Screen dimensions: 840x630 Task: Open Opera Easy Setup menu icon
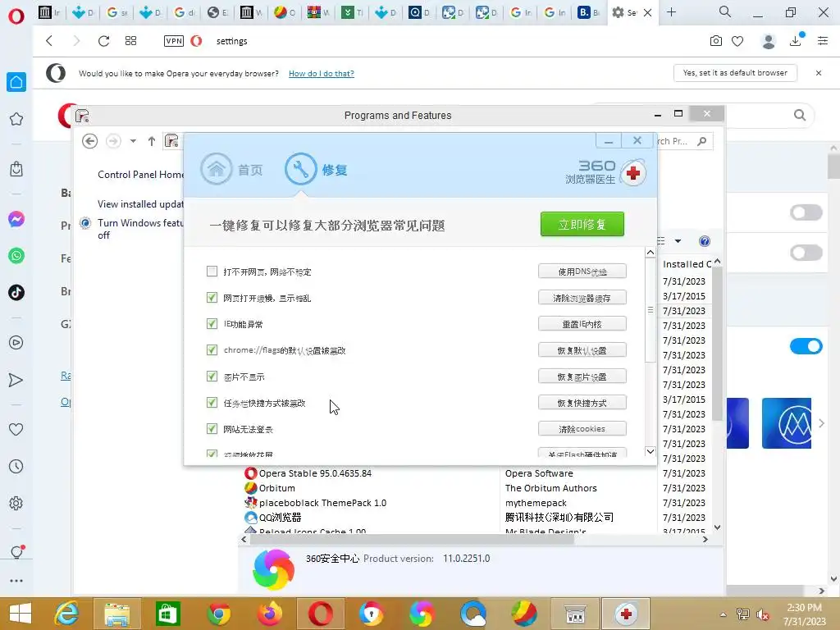[823, 41]
